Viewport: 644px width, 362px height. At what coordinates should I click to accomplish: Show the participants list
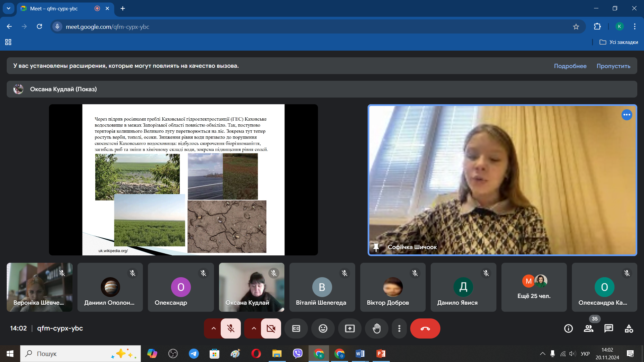588,328
